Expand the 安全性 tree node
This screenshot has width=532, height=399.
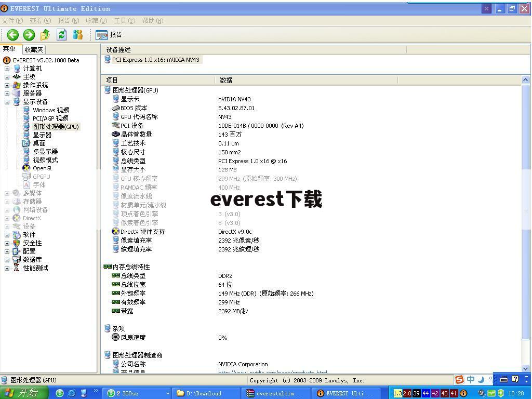[7, 243]
